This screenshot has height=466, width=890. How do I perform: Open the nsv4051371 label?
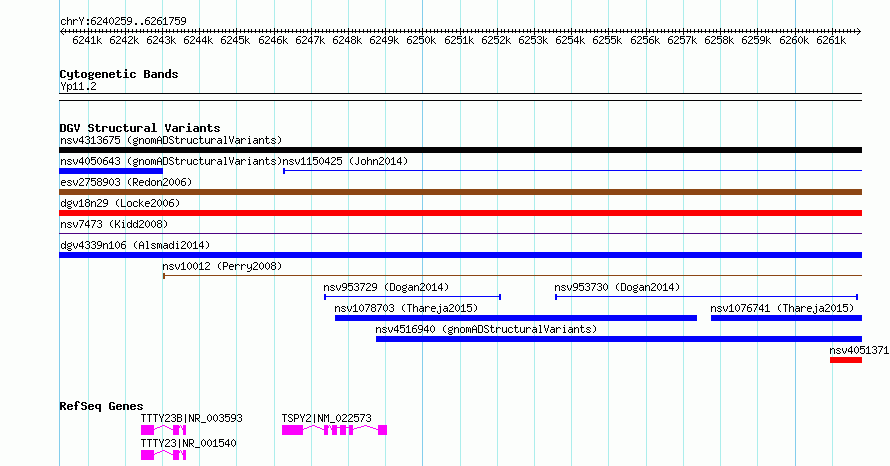click(x=859, y=350)
